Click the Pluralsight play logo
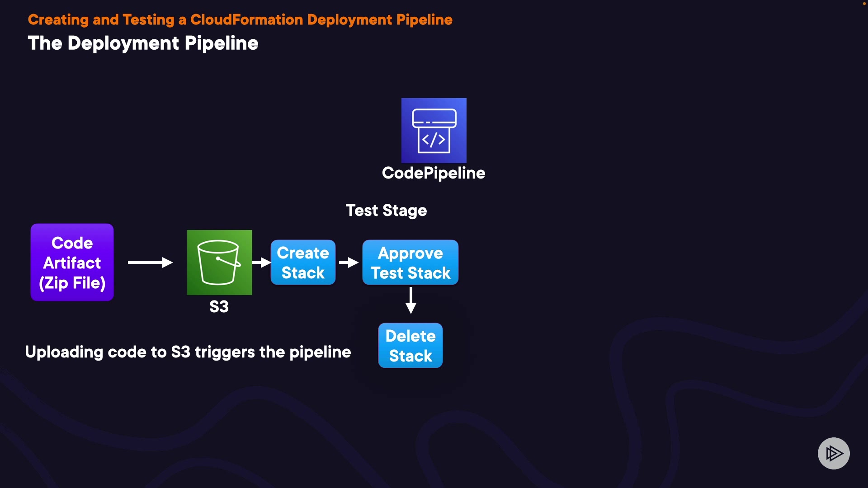The width and height of the screenshot is (868, 488). pos(833,453)
